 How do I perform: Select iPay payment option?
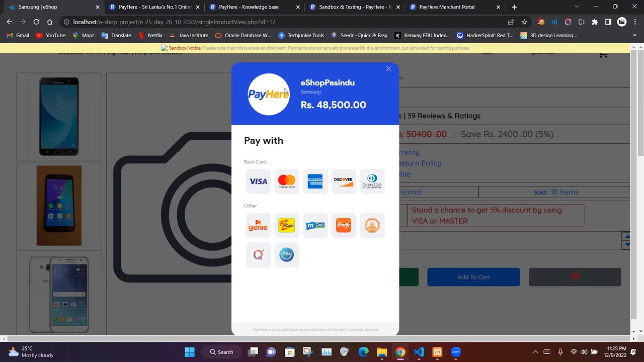click(x=287, y=255)
